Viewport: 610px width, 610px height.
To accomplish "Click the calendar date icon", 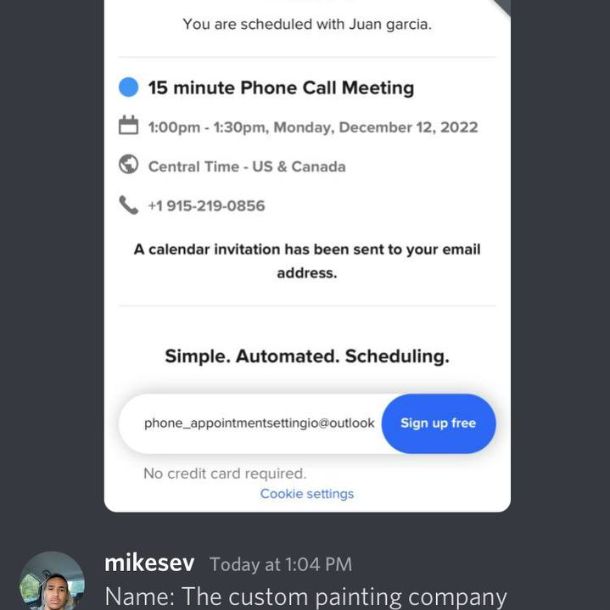I will [x=128, y=125].
